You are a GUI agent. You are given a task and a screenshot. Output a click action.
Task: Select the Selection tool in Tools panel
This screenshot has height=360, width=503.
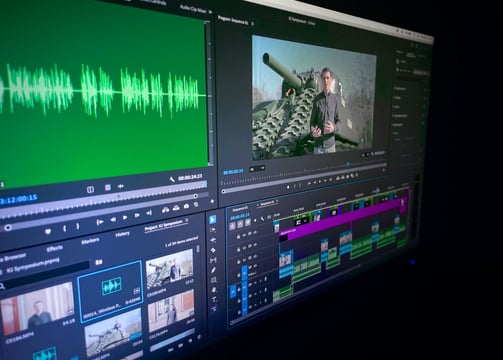click(212, 220)
